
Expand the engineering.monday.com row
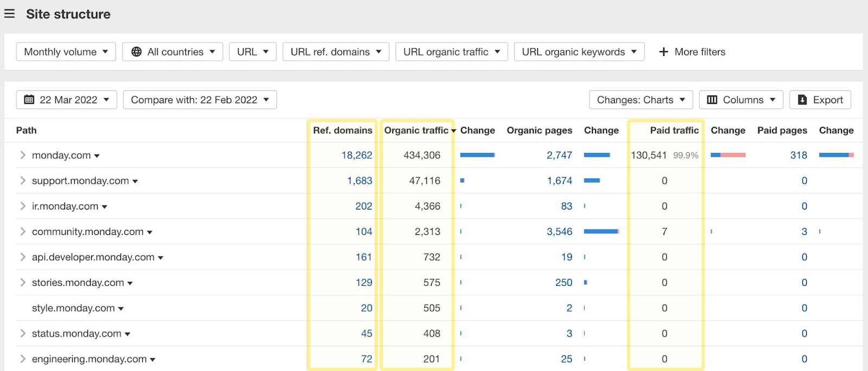click(x=23, y=359)
